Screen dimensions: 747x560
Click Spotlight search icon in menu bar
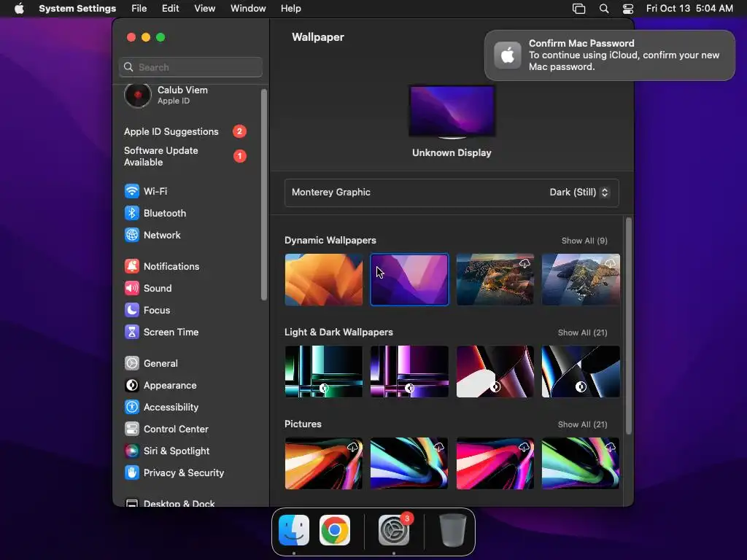click(603, 9)
